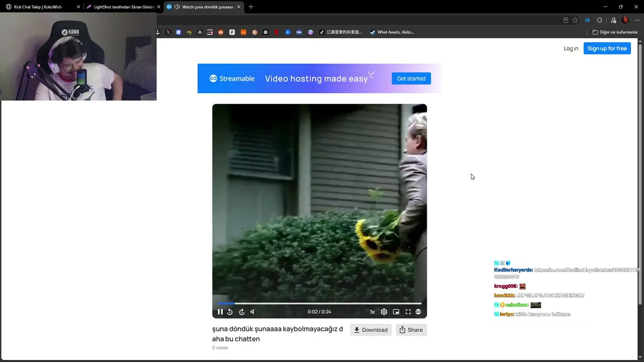Screen dimensions: 644x362
Task: Open the orange bookmark icon
Action: 244,32
